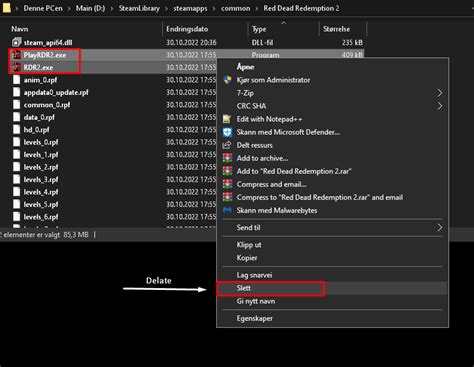Go to SteamLibrary in breadcrumb

[139, 8]
